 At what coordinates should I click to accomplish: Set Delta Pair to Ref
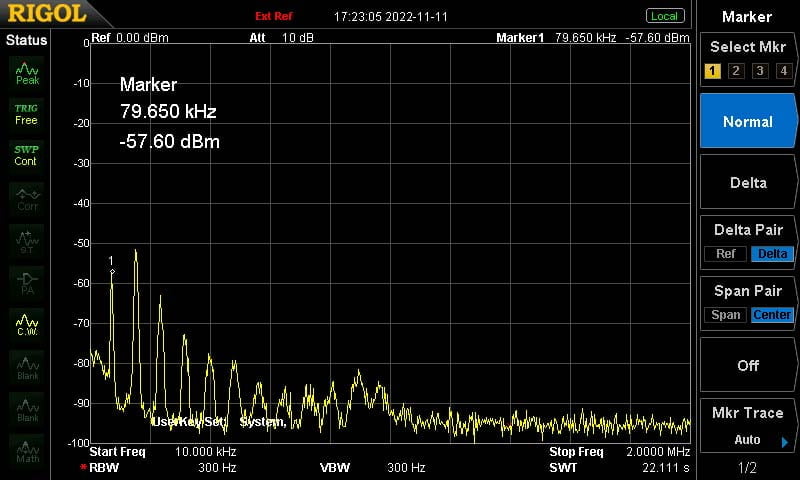click(x=726, y=254)
